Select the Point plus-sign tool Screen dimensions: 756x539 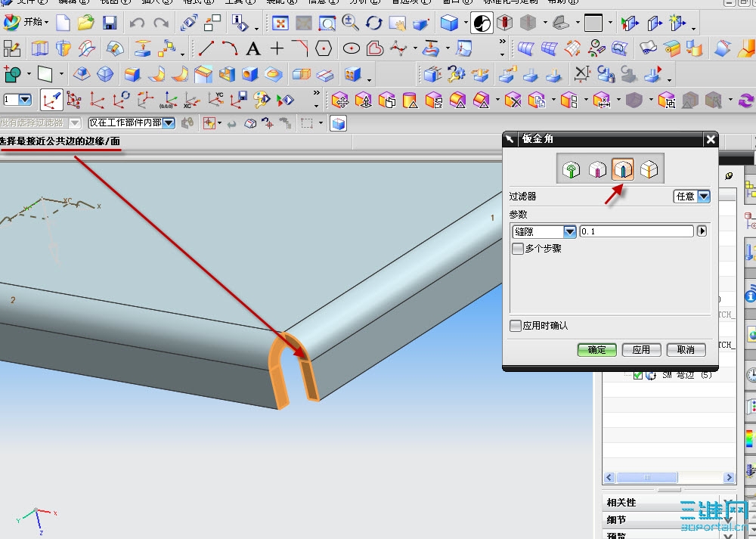click(277, 48)
